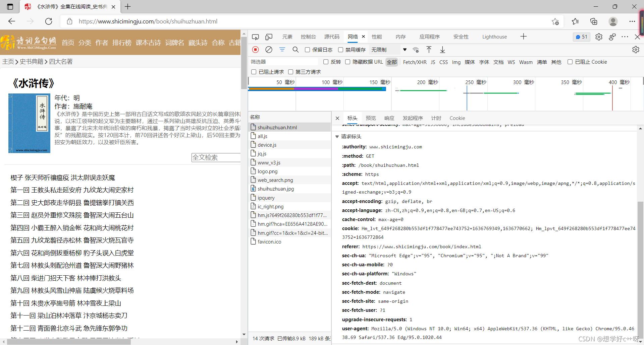The width and height of the screenshot is (644, 345).
Task: Click the export HAR download arrow
Action: (442, 50)
